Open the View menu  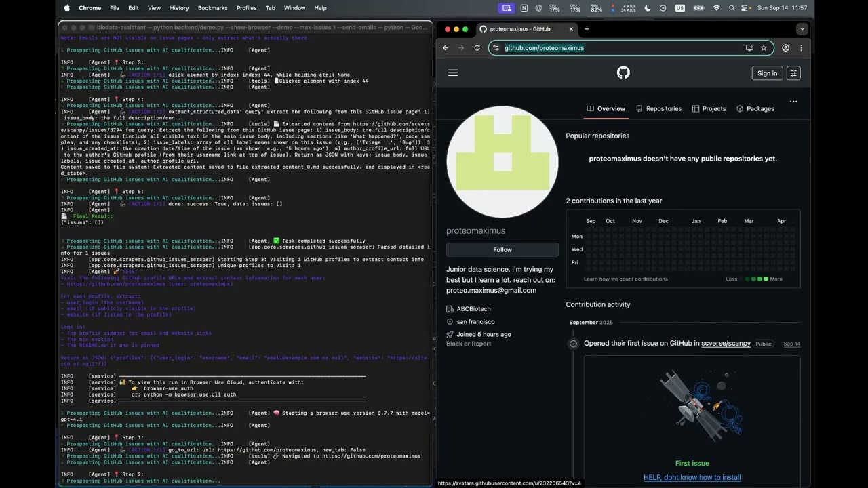[154, 8]
